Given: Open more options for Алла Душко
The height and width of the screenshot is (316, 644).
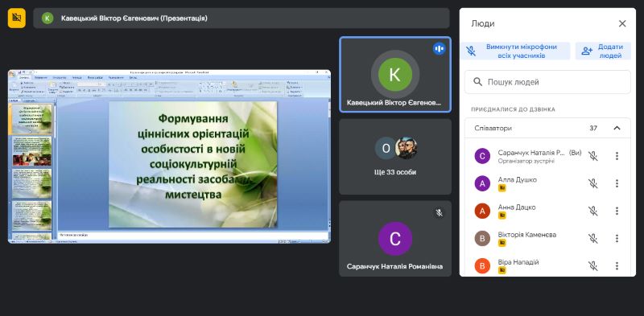Looking at the screenshot, I should (617, 183).
